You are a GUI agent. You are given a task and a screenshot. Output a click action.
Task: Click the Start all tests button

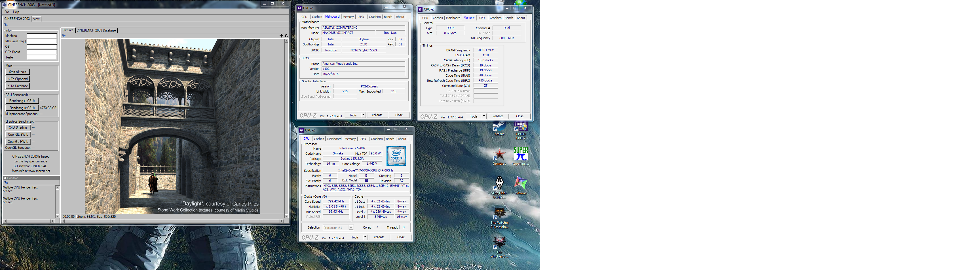pos(18,72)
